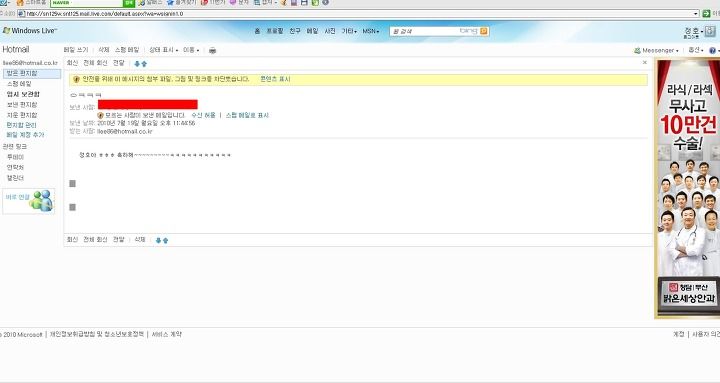This screenshot has width=720, height=383.
Task: Open the MSN dropdown menu
Action: [x=371, y=31]
